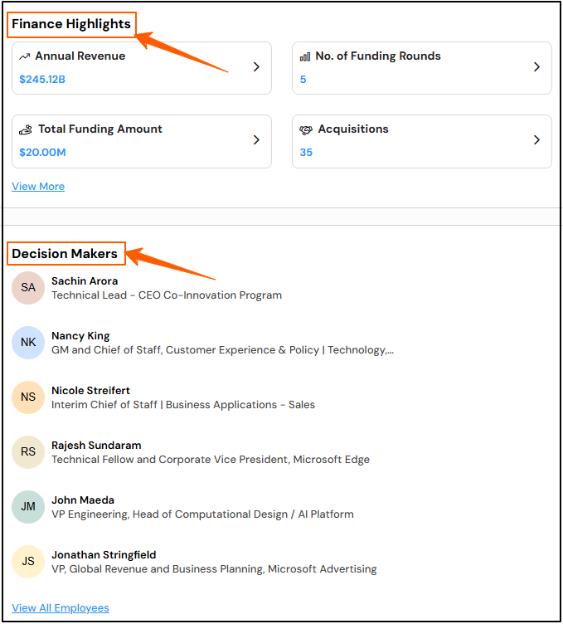The image size is (563, 624).
Task: Select the JS avatar for Jonathan Stringfield
Action: pos(28,561)
